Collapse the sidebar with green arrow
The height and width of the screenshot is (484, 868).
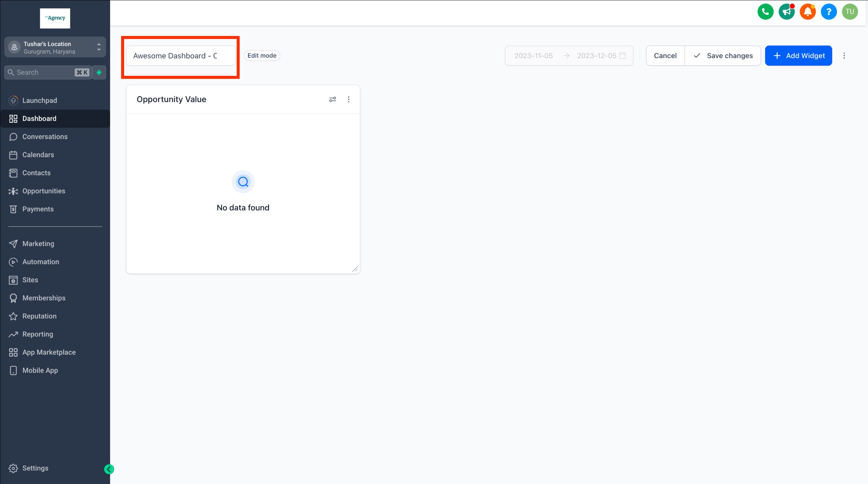point(109,469)
